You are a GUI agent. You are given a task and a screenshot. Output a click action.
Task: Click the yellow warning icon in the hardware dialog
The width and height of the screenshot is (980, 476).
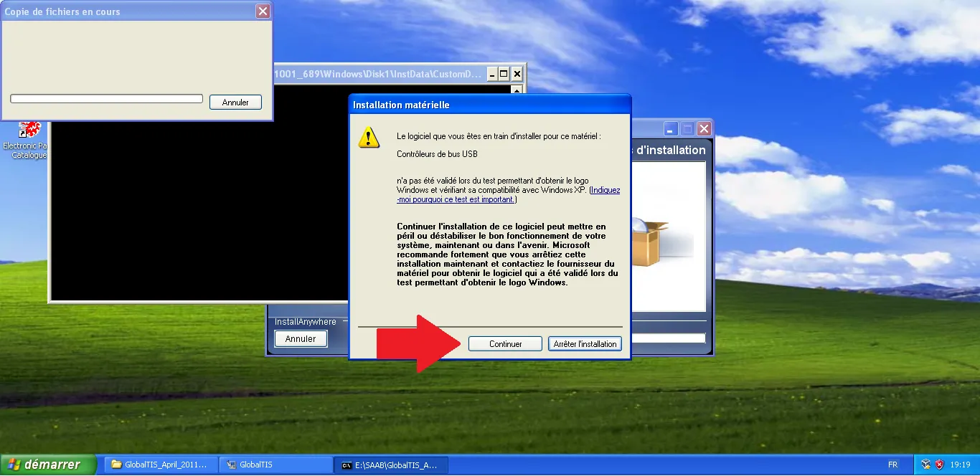point(368,138)
